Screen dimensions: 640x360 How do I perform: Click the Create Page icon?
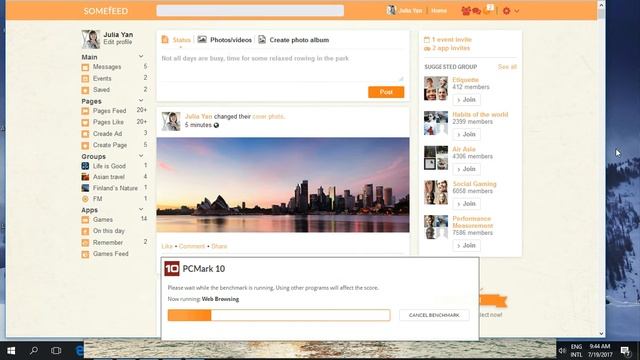[x=85, y=145]
